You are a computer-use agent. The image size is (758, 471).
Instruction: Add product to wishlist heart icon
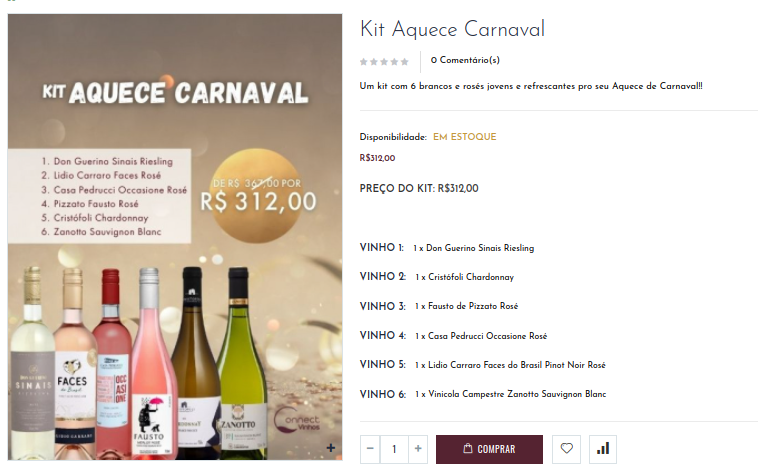coord(567,449)
